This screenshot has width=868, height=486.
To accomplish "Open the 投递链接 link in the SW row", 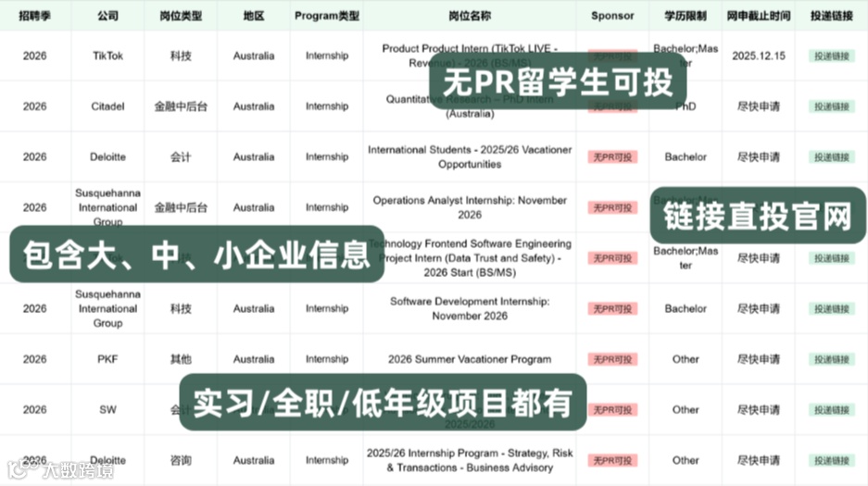I will [832, 410].
